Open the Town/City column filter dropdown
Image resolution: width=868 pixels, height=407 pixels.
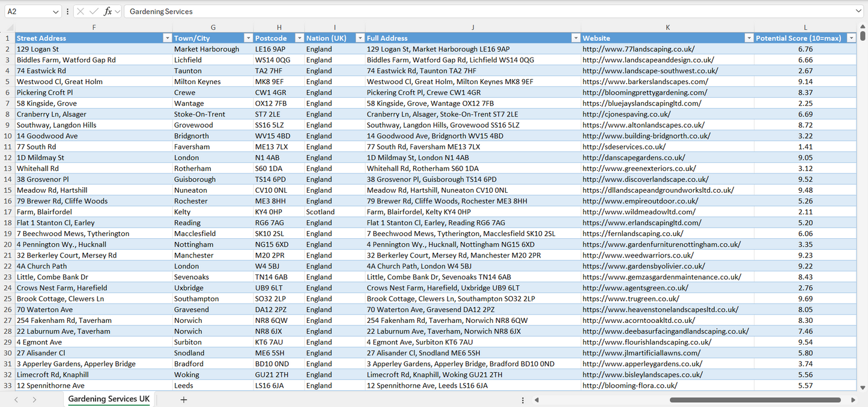pos(247,38)
